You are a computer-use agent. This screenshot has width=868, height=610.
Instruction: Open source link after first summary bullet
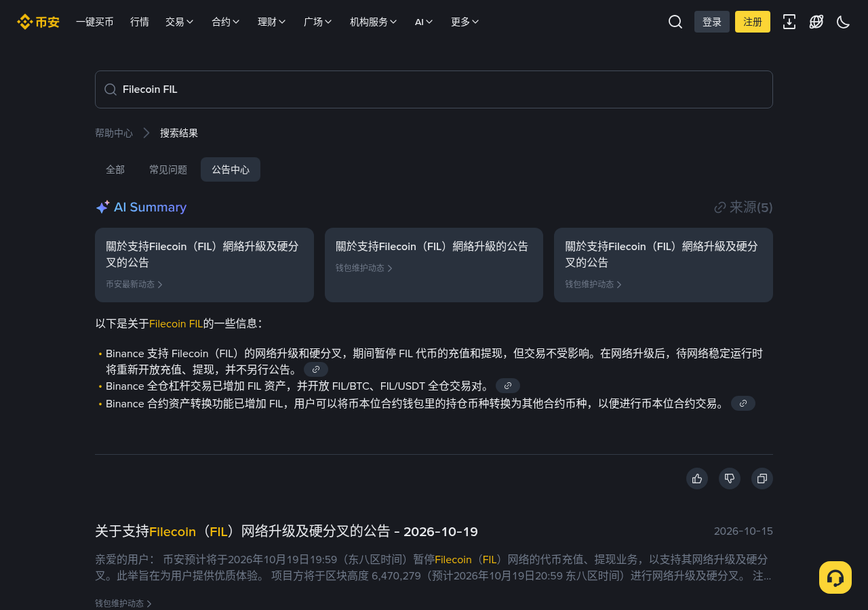coord(316,369)
